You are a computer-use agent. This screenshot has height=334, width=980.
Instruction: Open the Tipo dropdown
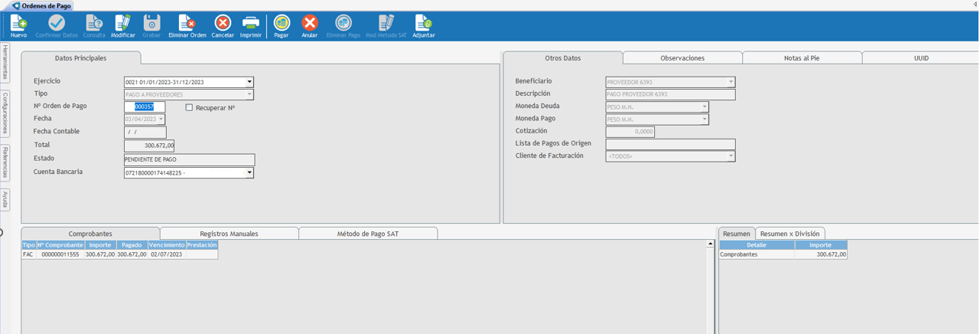click(x=249, y=95)
